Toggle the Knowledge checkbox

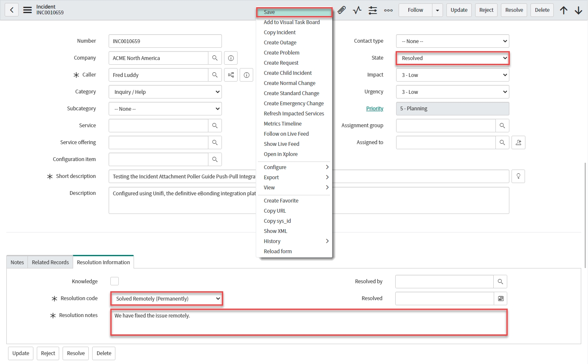point(115,281)
